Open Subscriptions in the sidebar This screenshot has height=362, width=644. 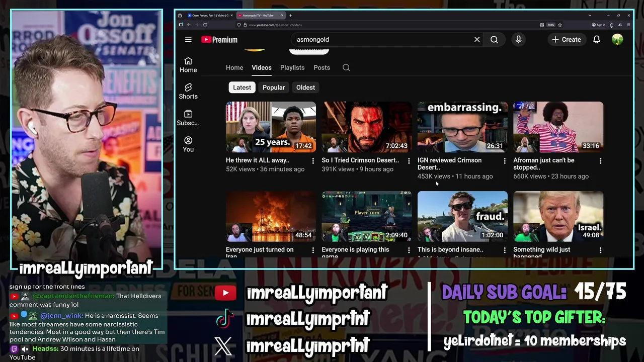[x=188, y=118]
